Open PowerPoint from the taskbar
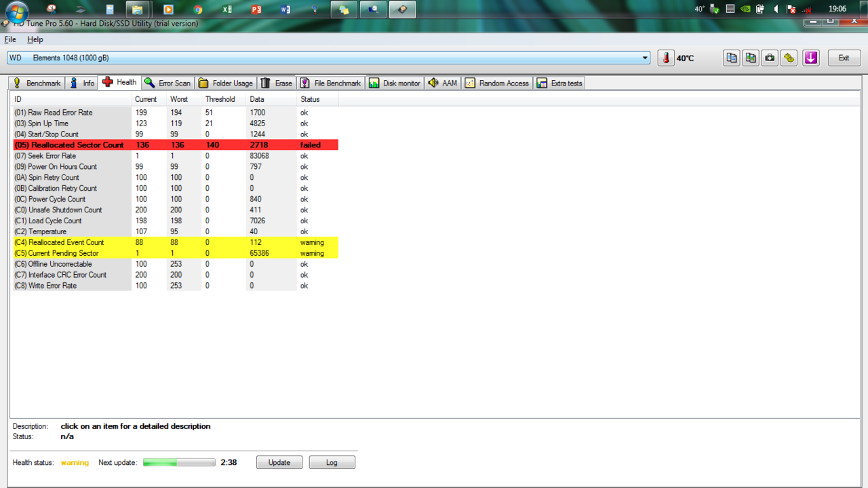 256,10
